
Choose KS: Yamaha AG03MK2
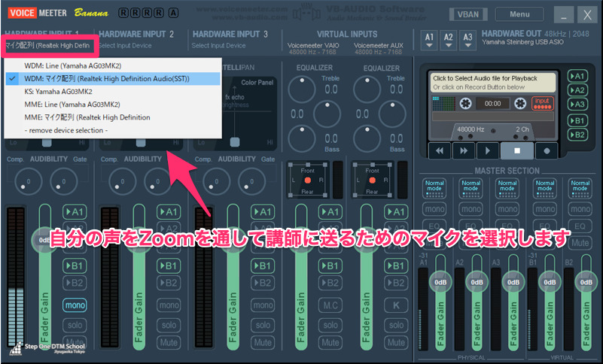113,92
